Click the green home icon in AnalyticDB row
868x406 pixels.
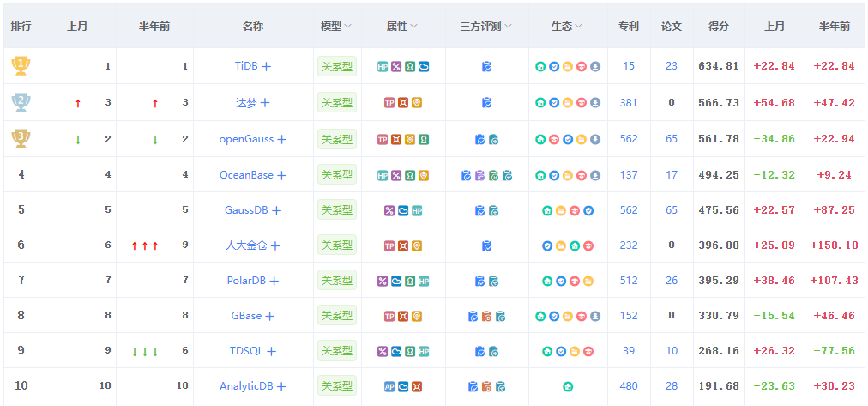click(568, 386)
